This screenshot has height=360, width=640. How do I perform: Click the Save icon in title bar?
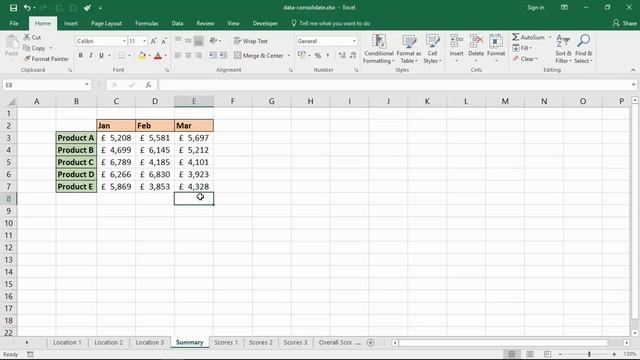(13, 7)
